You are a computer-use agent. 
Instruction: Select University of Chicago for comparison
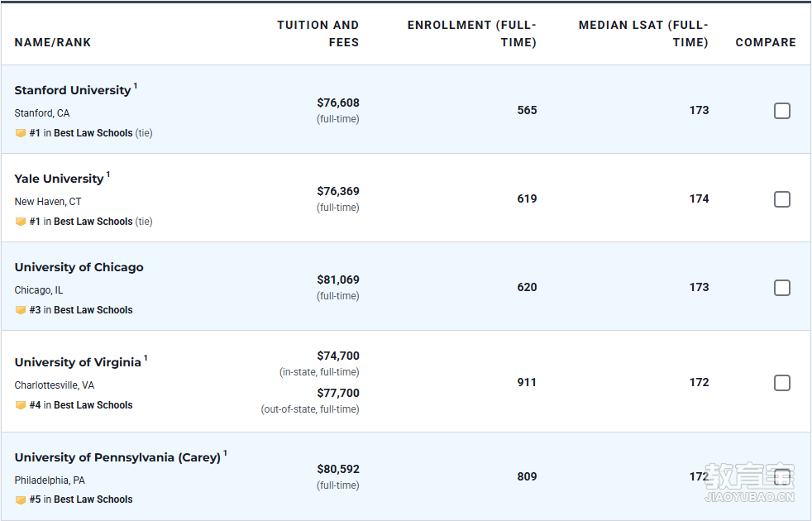click(782, 288)
